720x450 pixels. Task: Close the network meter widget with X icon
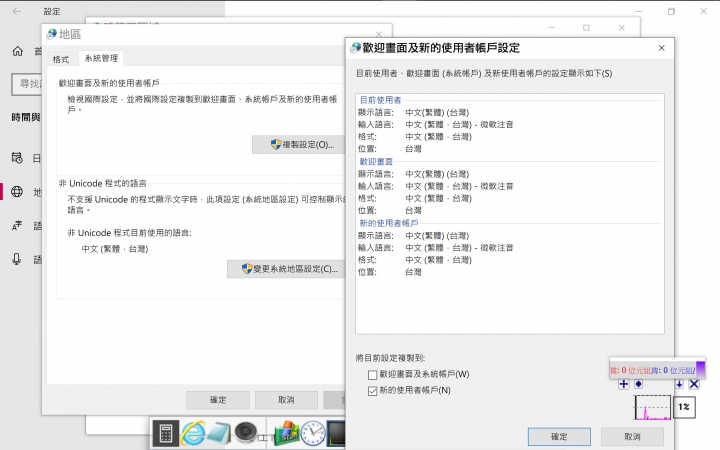(694, 384)
